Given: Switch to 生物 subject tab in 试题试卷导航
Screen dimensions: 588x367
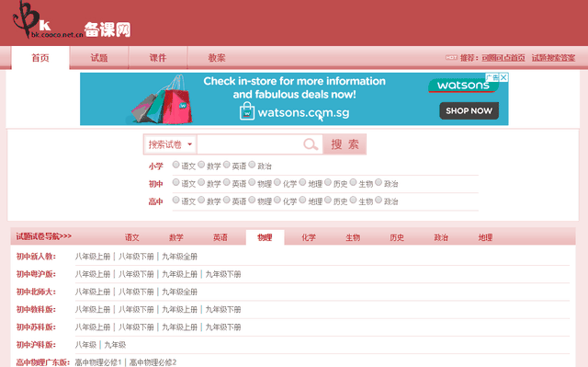Looking at the screenshot, I should (x=353, y=237).
